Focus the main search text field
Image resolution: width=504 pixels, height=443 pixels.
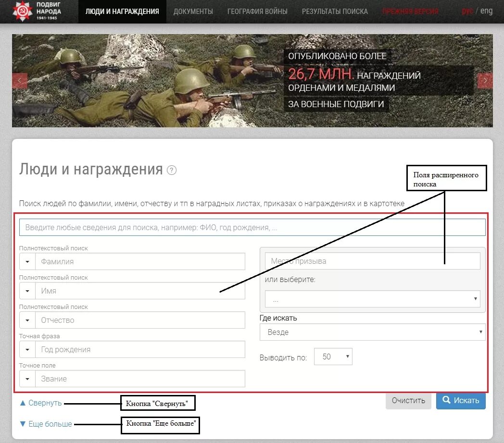click(252, 227)
